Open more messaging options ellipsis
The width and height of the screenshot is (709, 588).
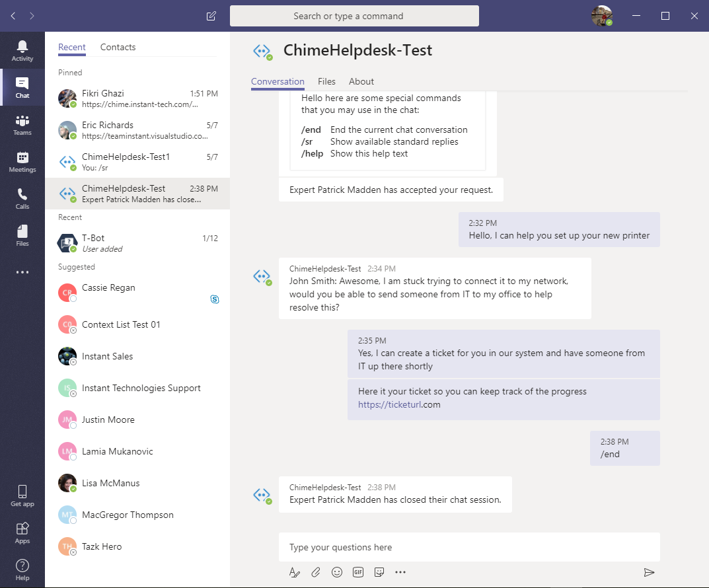[x=400, y=572]
